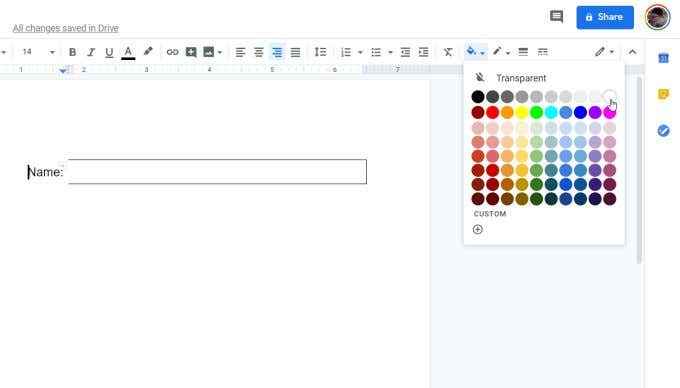Increase indent with the toolbar icon
Viewport: 680px width, 388px height.
point(423,52)
